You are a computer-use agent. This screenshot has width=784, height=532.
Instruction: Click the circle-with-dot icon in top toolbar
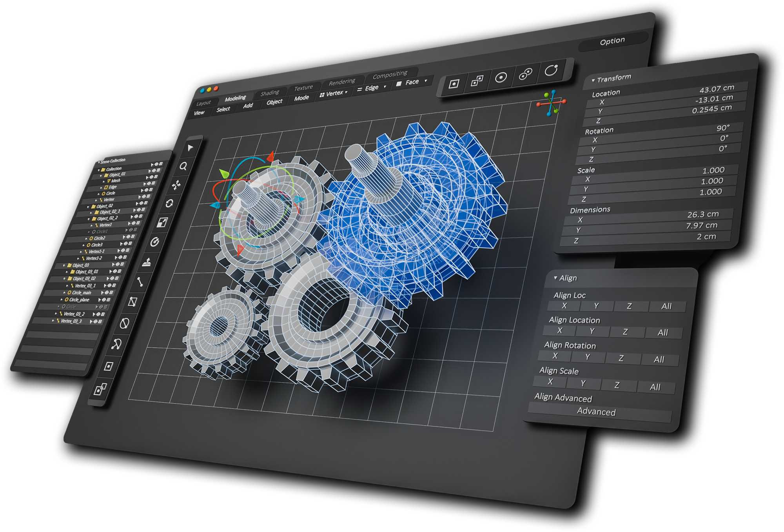pyautogui.click(x=501, y=78)
